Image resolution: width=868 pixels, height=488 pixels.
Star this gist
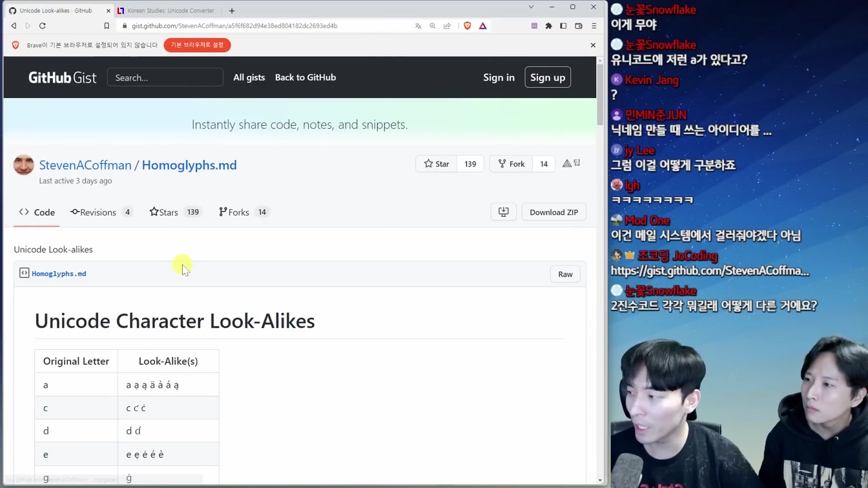coord(437,164)
